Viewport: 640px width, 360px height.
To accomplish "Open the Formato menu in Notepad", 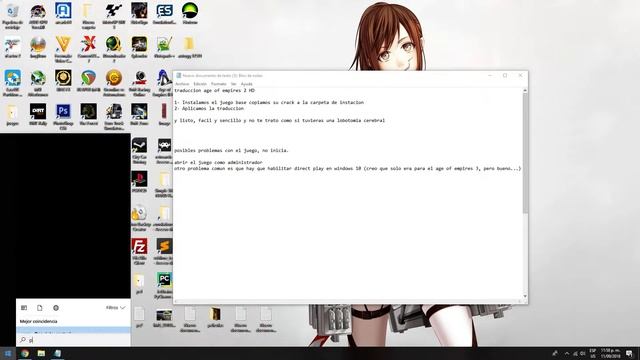I will [218, 84].
